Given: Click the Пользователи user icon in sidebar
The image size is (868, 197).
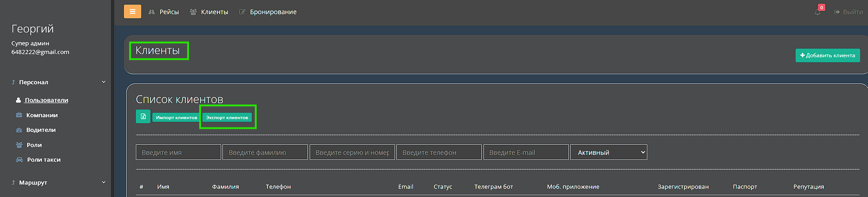Looking at the screenshot, I should [18, 100].
